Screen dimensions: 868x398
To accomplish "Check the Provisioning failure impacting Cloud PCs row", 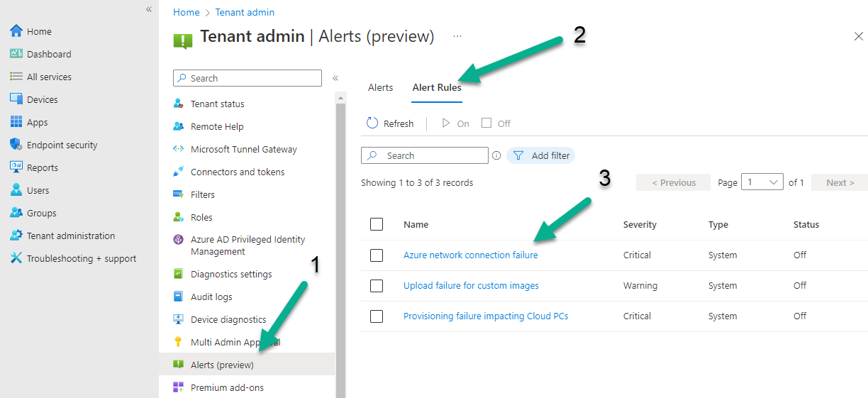I will (x=377, y=316).
